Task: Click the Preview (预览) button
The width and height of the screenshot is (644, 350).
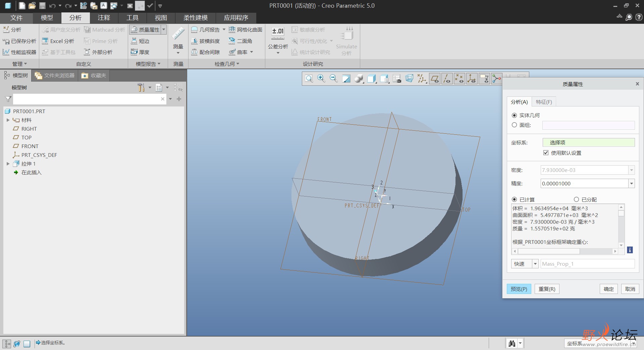Action: (x=519, y=289)
